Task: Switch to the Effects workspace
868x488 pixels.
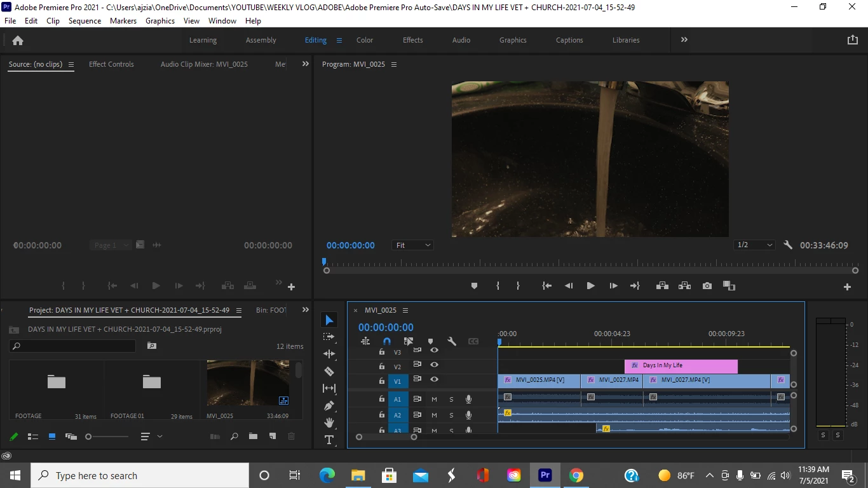Action: 412,40
